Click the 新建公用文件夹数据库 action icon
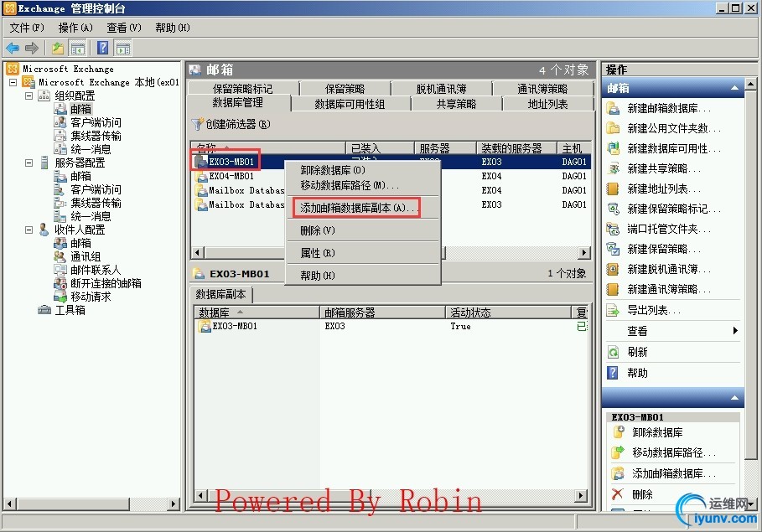 click(614, 128)
